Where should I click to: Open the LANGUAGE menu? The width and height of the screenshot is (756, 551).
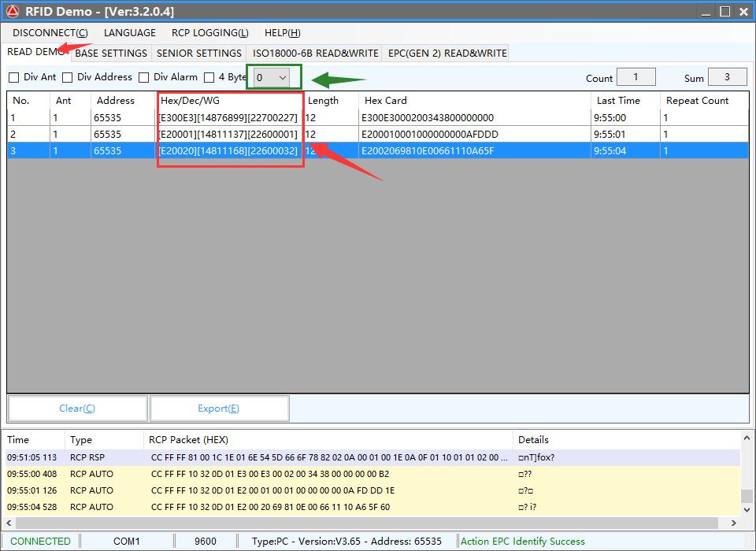[x=130, y=32]
